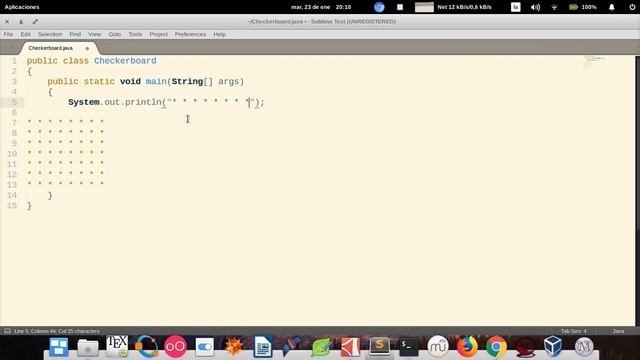Click the asterisk row on line 13
The height and width of the screenshot is (360, 640).
click(x=65, y=183)
